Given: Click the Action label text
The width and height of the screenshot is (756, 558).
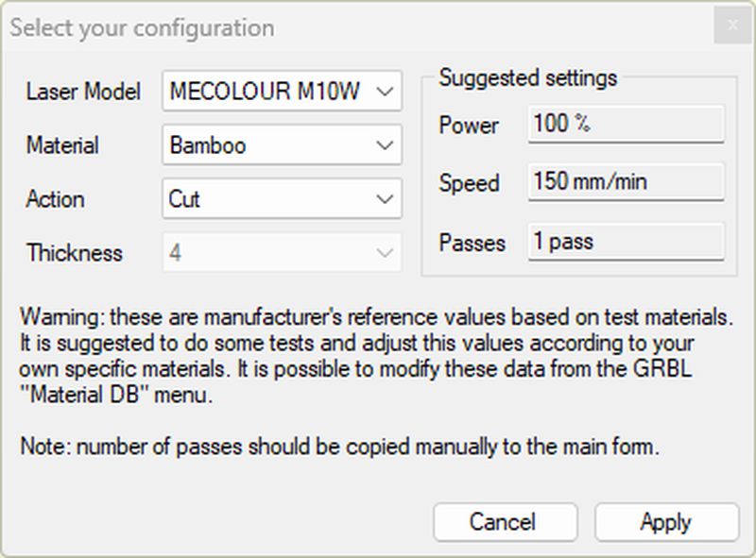Looking at the screenshot, I should [56, 200].
